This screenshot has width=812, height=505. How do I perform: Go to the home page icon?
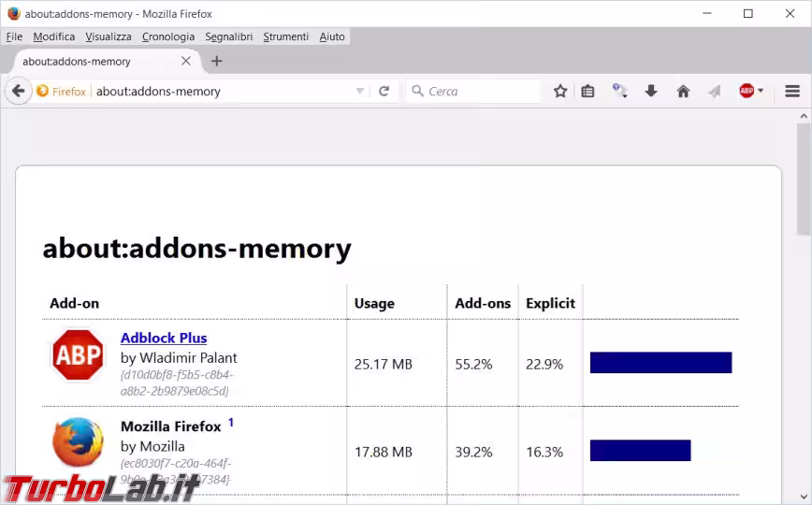click(x=683, y=91)
